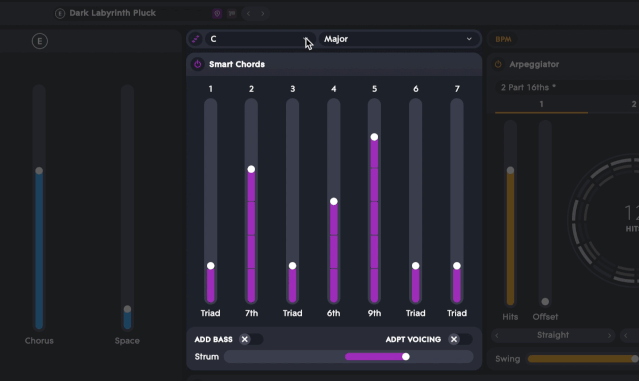Click the E icon beside Dark Labyrinth Pluck
The height and width of the screenshot is (381, 639).
click(60, 13)
